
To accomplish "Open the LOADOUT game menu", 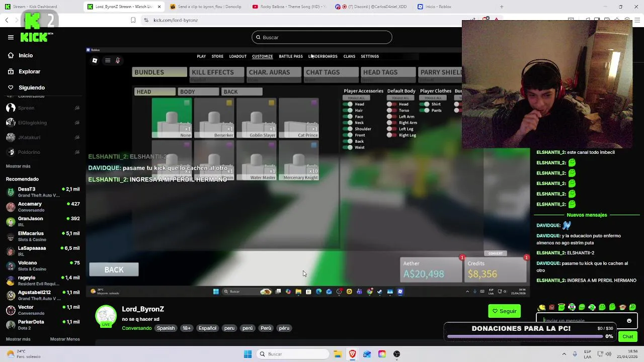I will pyautogui.click(x=237, y=56).
